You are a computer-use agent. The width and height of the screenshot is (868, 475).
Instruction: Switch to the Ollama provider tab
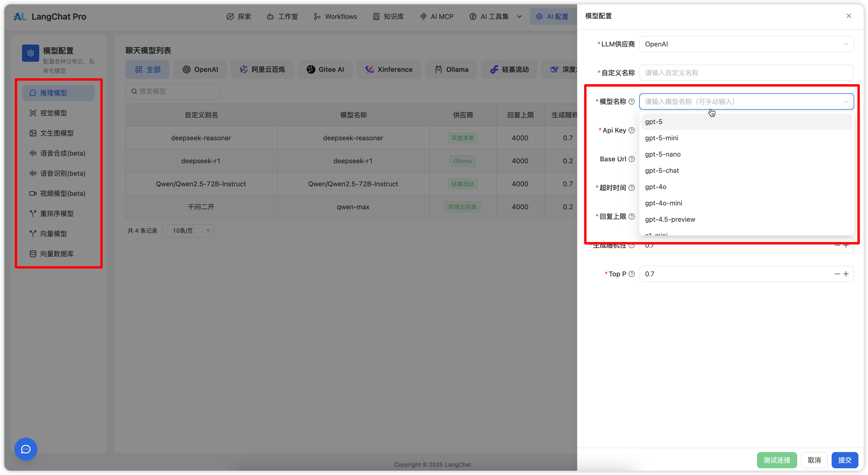[x=451, y=69]
